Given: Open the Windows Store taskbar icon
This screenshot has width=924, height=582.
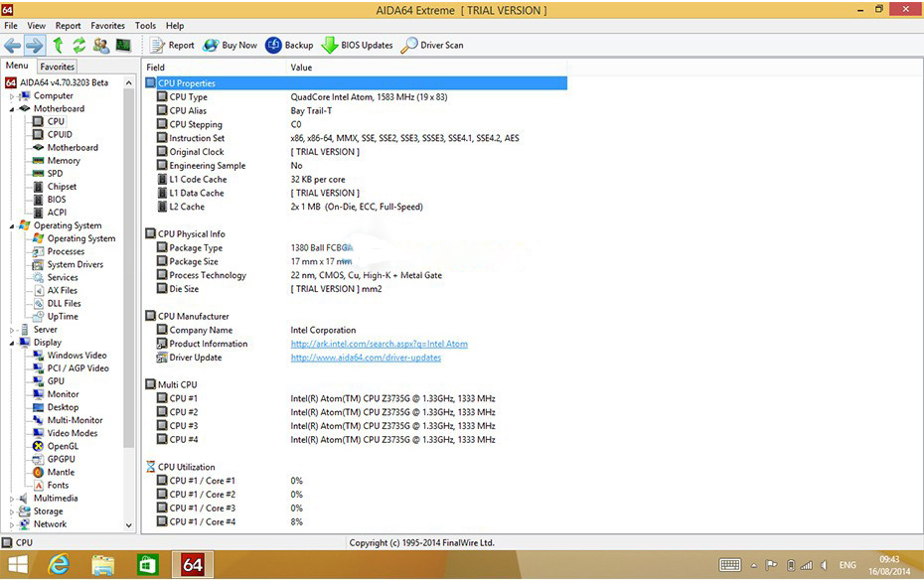Looking at the screenshot, I should 147,565.
